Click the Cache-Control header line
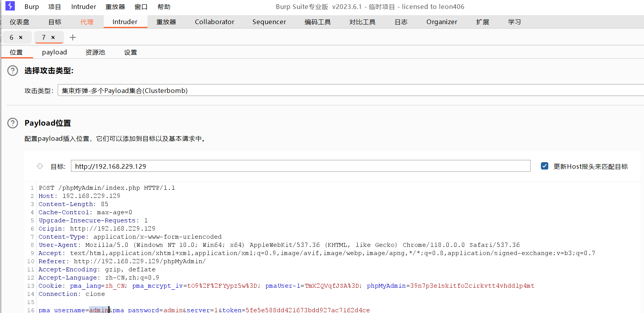Screen dimensions: 644x313 point(85,212)
